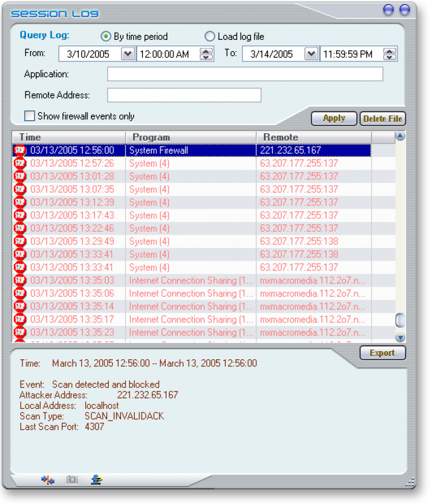The width and height of the screenshot is (432, 504).
Task: Click the stop icon on the 13:35:06 row
Action: coord(20,293)
